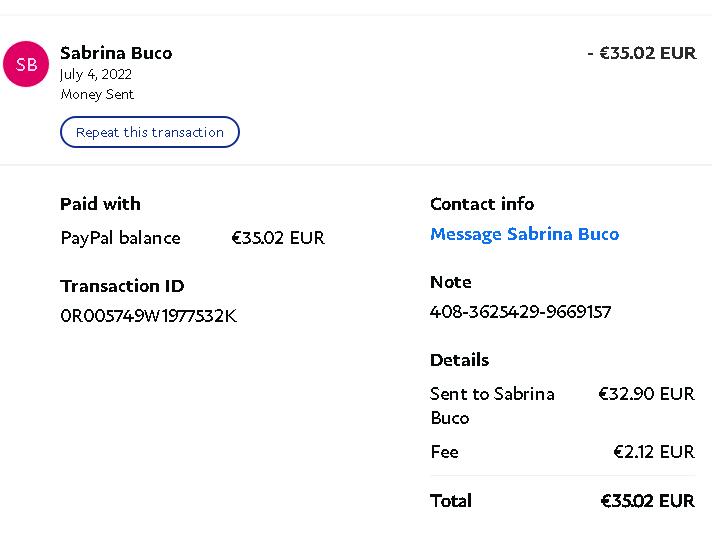Open the Message Sabrina Buco link
This screenshot has height=540, width=724.
coord(524,234)
